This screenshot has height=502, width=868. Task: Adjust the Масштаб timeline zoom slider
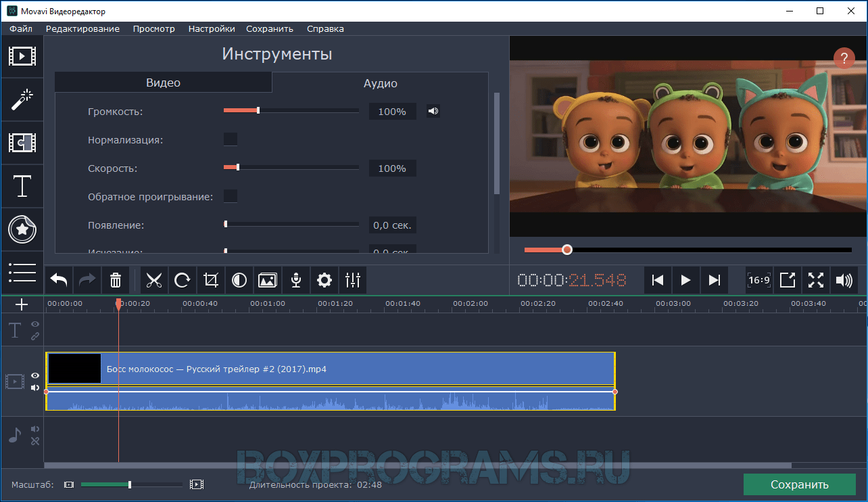coord(132,484)
